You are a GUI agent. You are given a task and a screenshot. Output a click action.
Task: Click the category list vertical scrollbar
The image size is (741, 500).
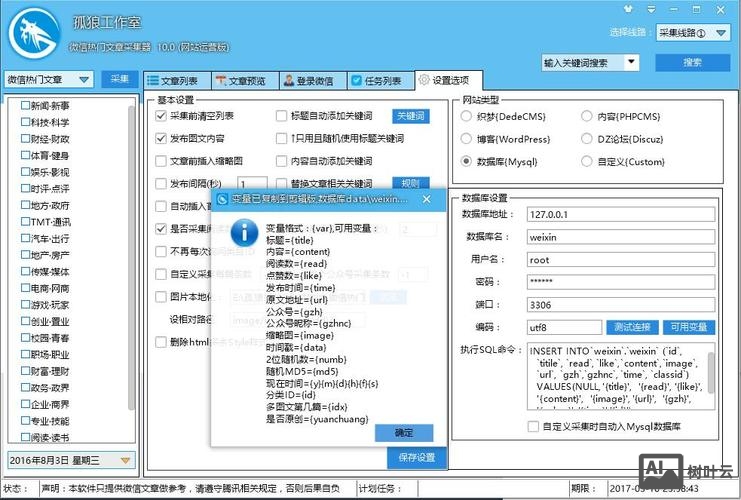(x=131, y=258)
